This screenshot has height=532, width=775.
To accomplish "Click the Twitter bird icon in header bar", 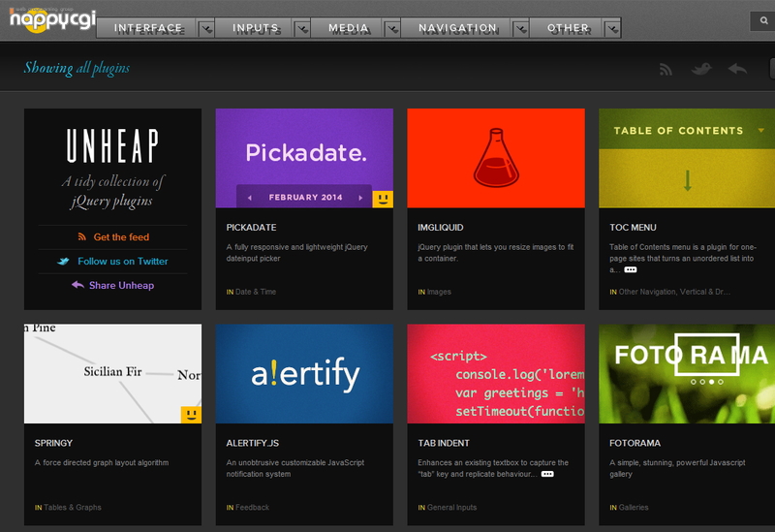I will 701,69.
